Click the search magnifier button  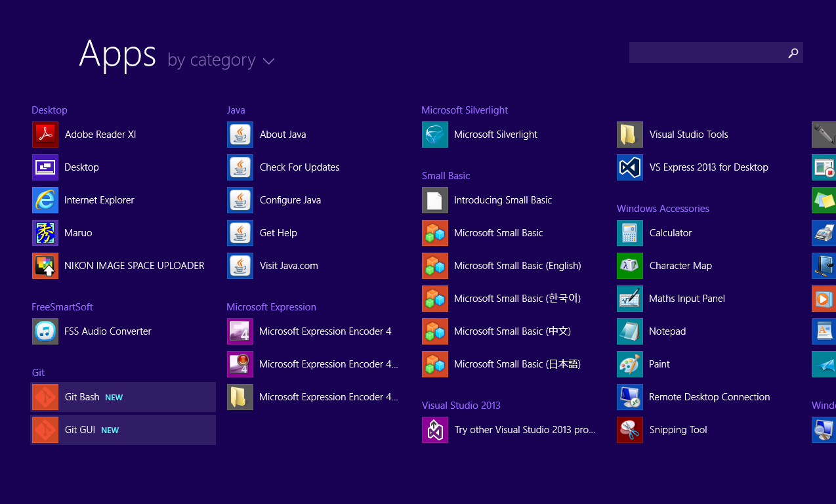(x=793, y=52)
